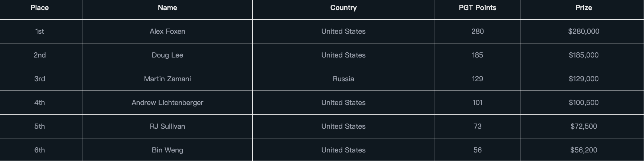The height and width of the screenshot is (161, 644).
Task: Click the Prize column header
Action: (x=584, y=8)
